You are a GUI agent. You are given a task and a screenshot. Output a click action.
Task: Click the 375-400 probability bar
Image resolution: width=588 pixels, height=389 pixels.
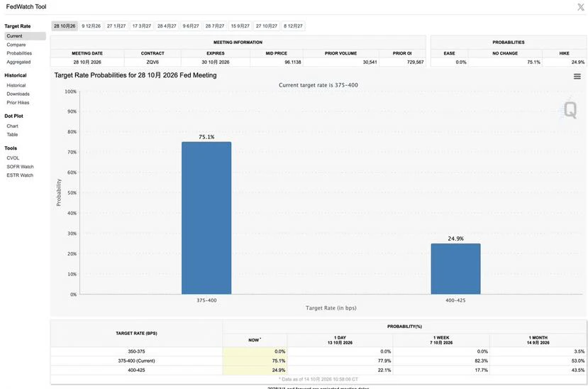pos(206,218)
